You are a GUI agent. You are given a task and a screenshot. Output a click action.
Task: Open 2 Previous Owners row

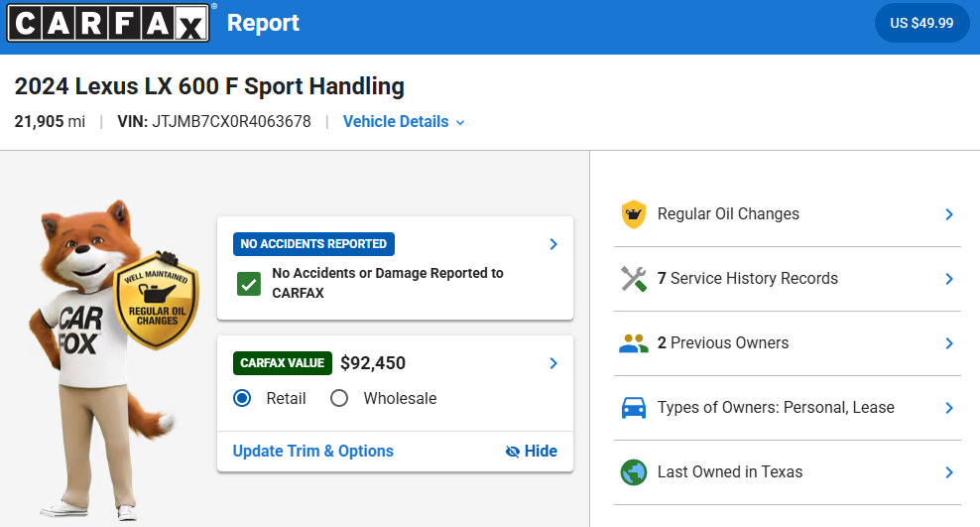tap(788, 343)
